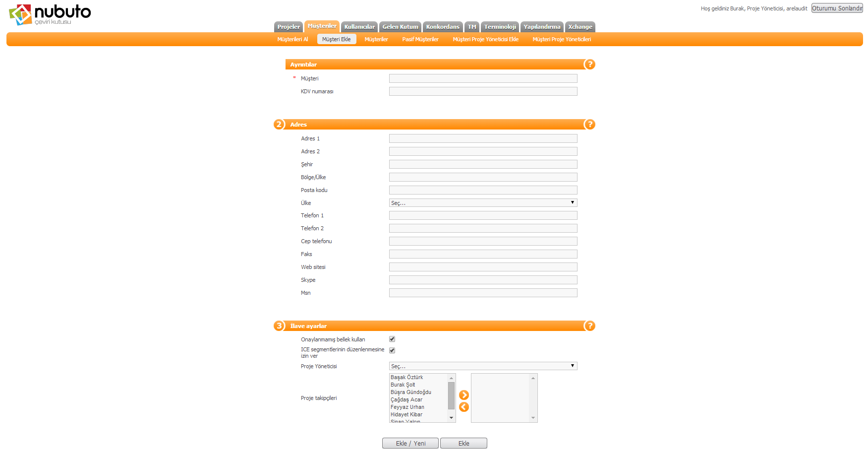868x459 pixels.
Task: Open help for the Adres section
Action: [589, 124]
